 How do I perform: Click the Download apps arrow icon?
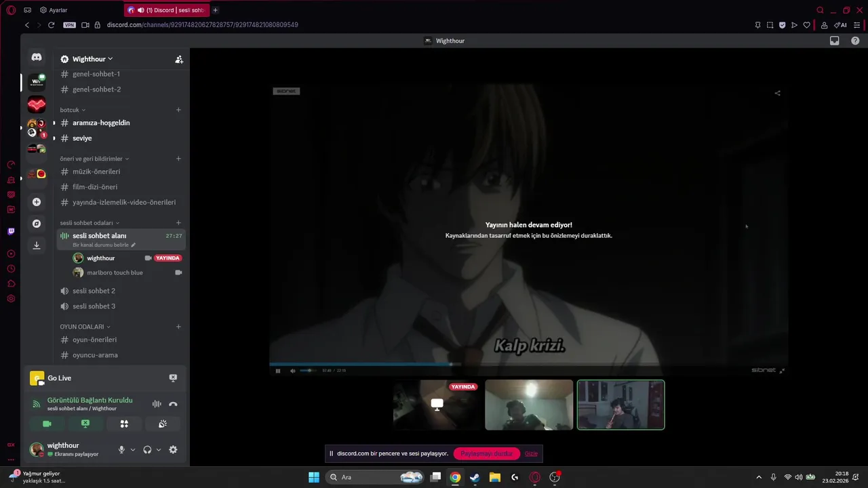[37, 245]
